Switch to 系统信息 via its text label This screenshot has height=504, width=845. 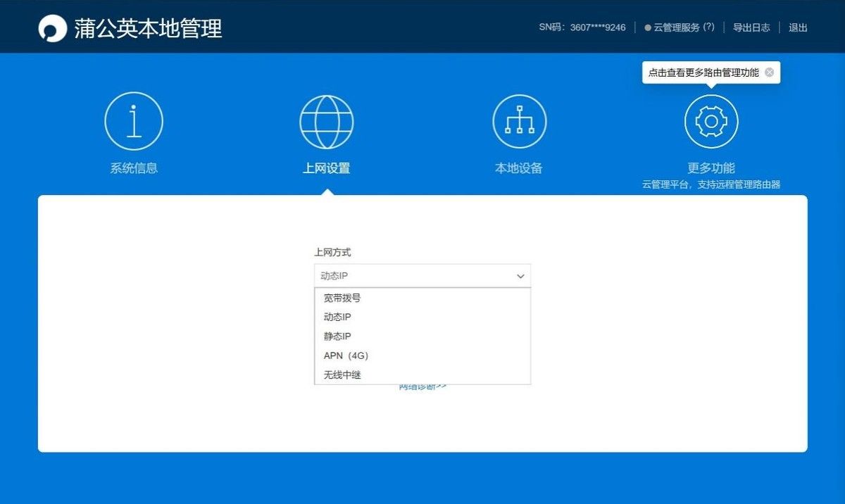pos(134,168)
